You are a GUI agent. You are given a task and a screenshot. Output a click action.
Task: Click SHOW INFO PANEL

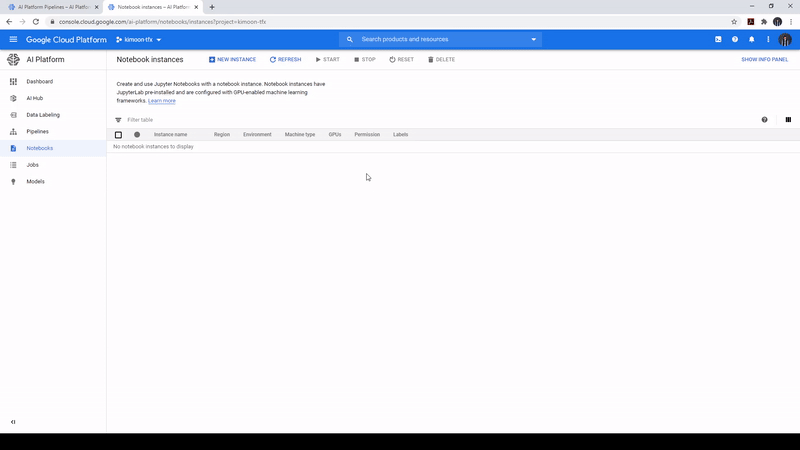(x=764, y=60)
